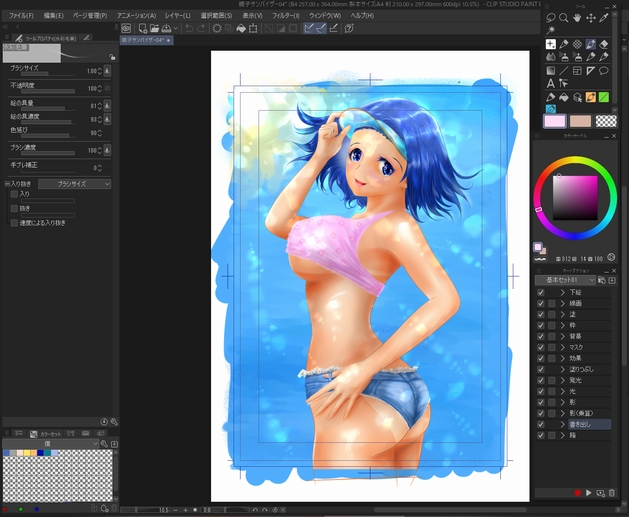
Task: Click the color wheel saturation square
Action: [575, 198]
